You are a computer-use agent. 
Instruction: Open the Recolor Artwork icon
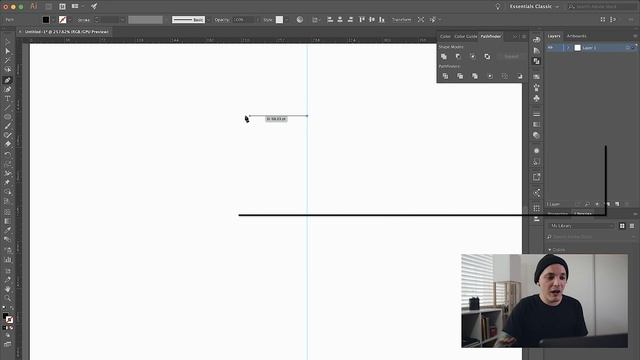point(300,20)
